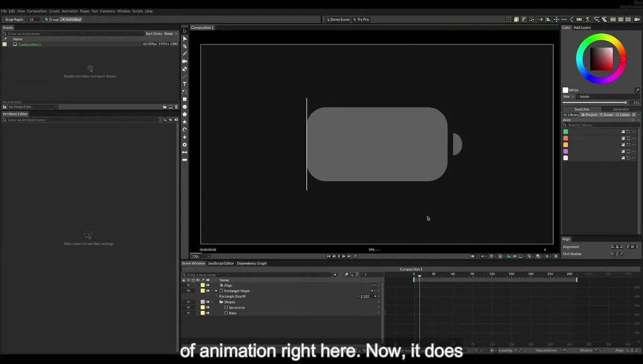Click the Demo Scene button
The width and height of the screenshot is (643, 364).
pos(338,19)
